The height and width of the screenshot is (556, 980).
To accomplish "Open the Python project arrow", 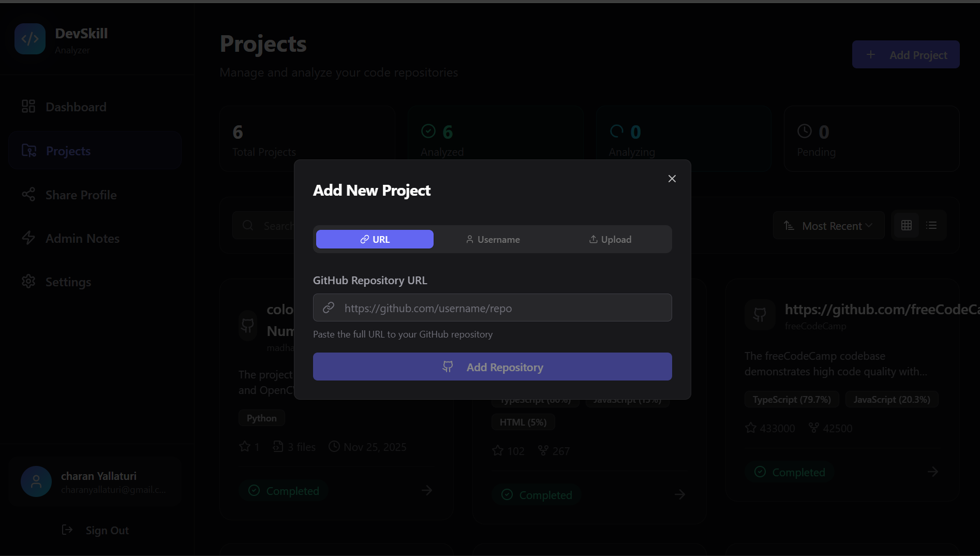I will coord(426,490).
